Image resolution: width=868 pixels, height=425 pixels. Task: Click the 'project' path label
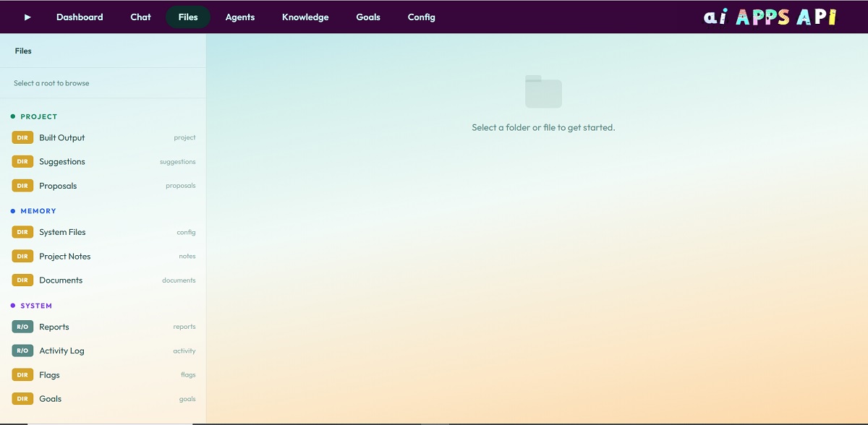coord(184,138)
